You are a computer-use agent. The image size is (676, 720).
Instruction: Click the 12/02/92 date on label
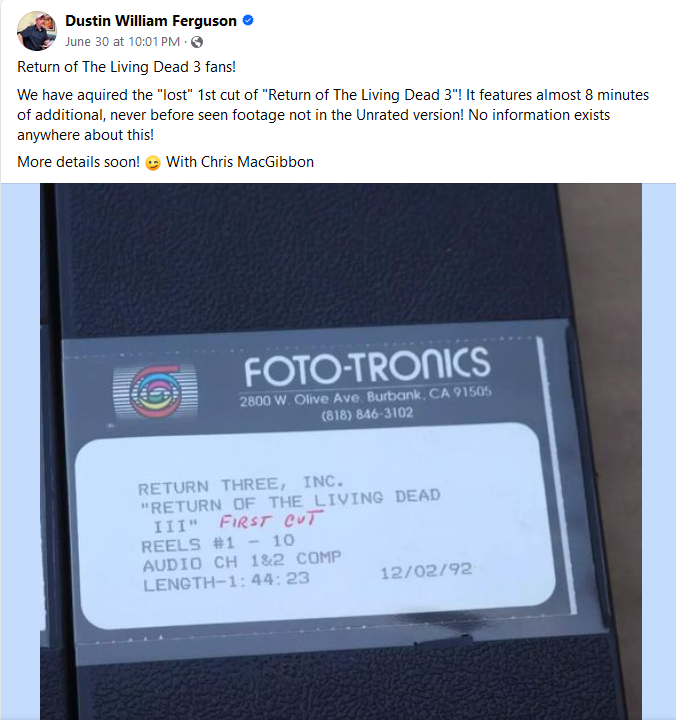(426, 571)
